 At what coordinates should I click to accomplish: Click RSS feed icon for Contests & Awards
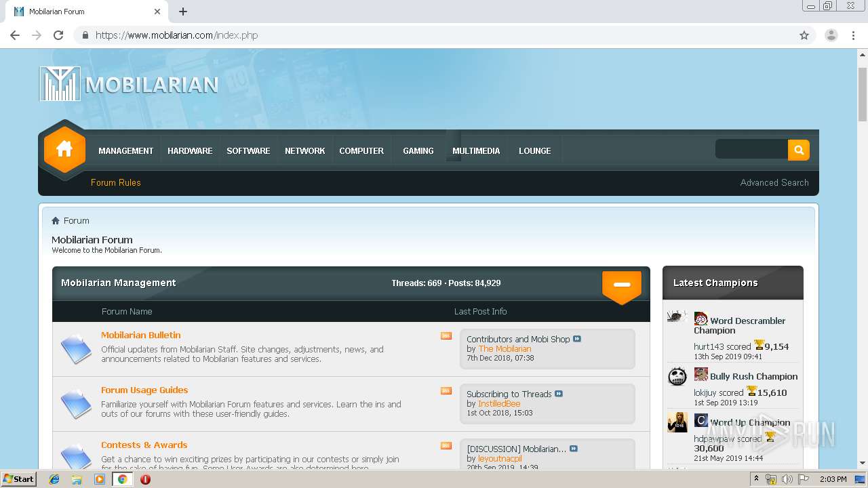coord(446,445)
